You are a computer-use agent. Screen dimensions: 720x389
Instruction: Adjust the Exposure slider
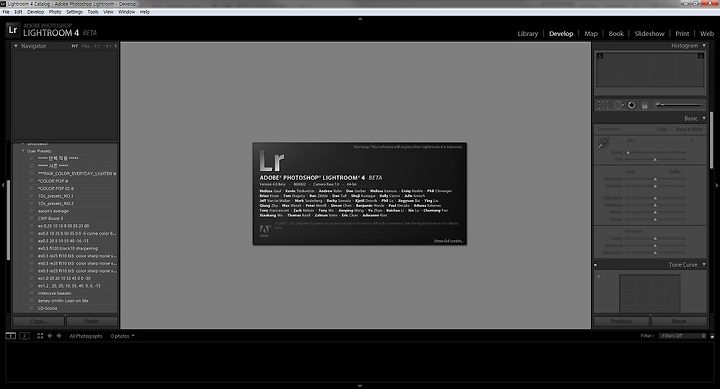(655, 179)
